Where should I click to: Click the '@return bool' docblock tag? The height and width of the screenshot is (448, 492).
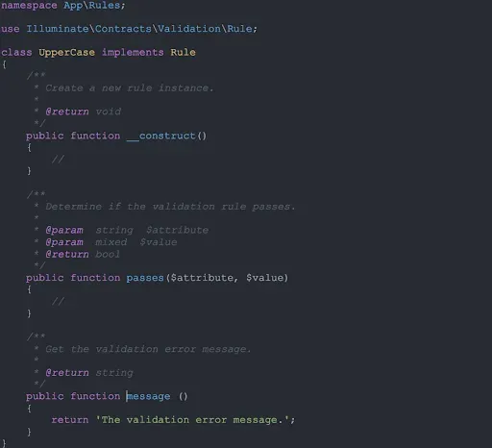coord(83,255)
